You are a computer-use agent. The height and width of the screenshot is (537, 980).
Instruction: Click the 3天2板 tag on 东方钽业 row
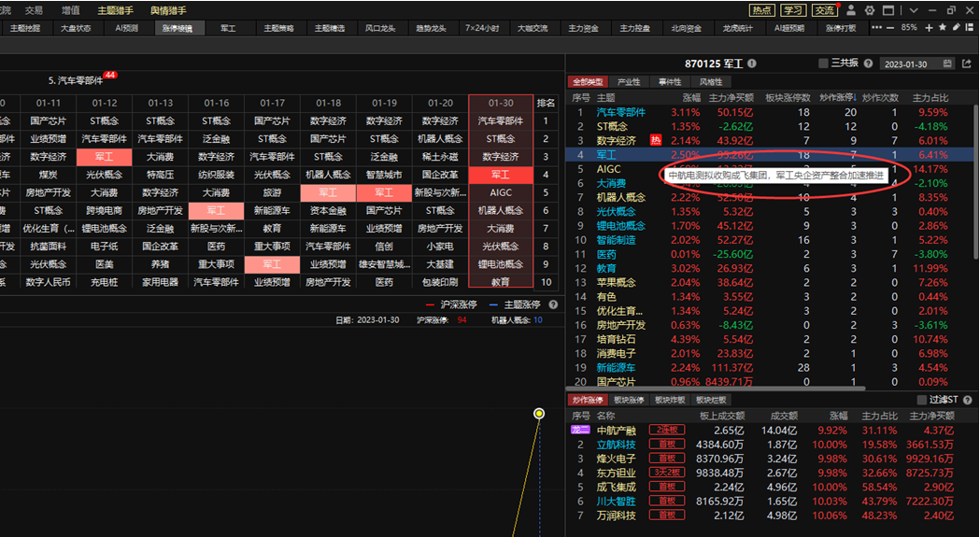[x=667, y=473]
